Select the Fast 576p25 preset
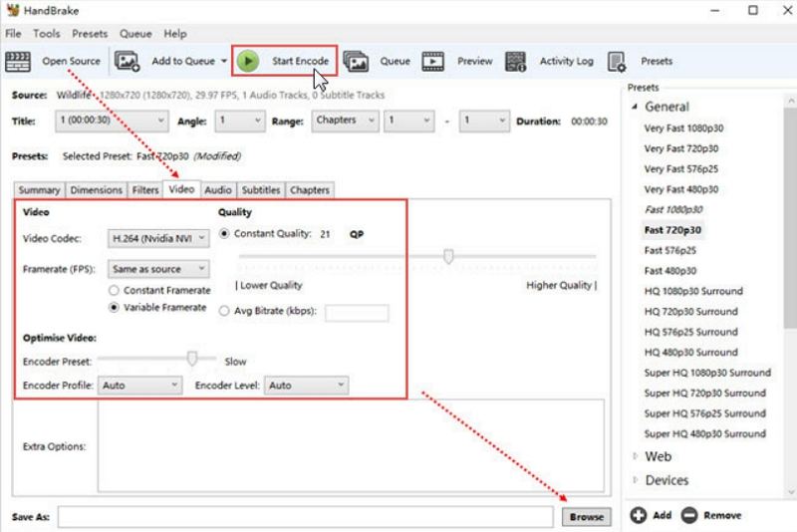The height and width of the screenshot is (532, 797). tap(669, 250)
